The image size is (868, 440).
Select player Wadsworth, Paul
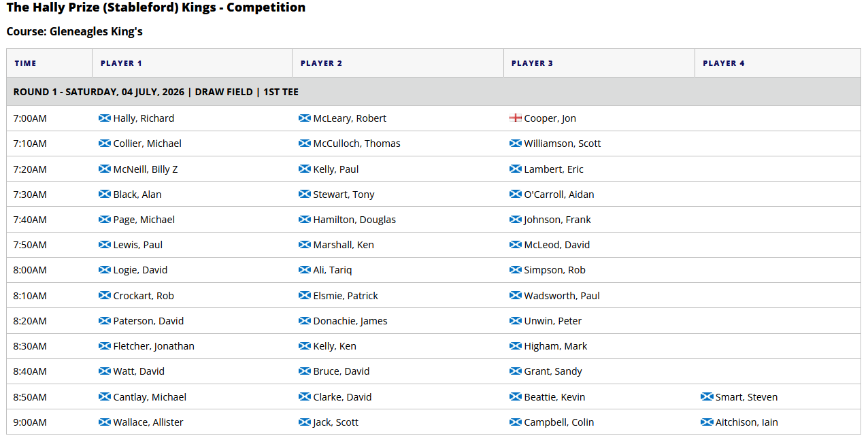coord(562,296)
